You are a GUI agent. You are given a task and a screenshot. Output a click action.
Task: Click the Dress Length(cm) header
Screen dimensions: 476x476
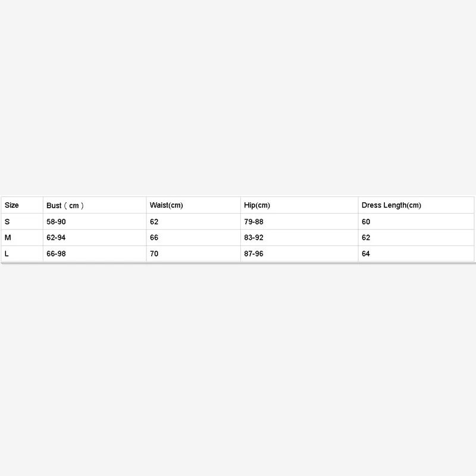(416, 205)
